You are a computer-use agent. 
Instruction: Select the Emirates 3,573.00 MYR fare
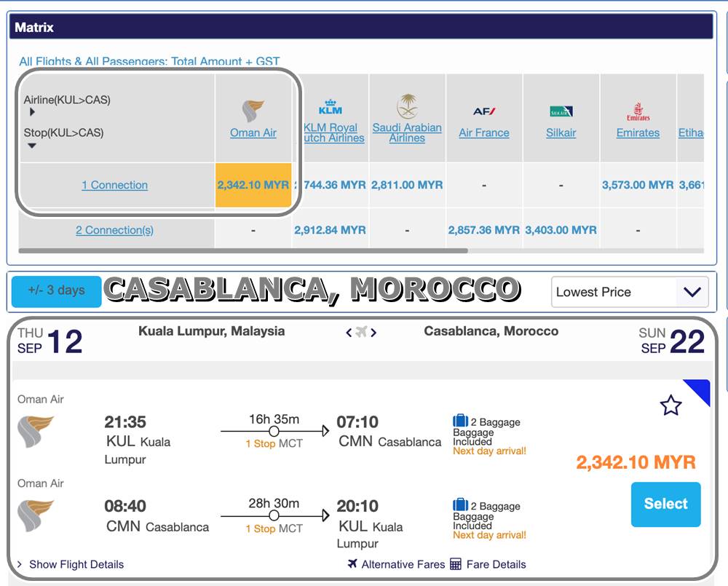click(x=638, y=185)
